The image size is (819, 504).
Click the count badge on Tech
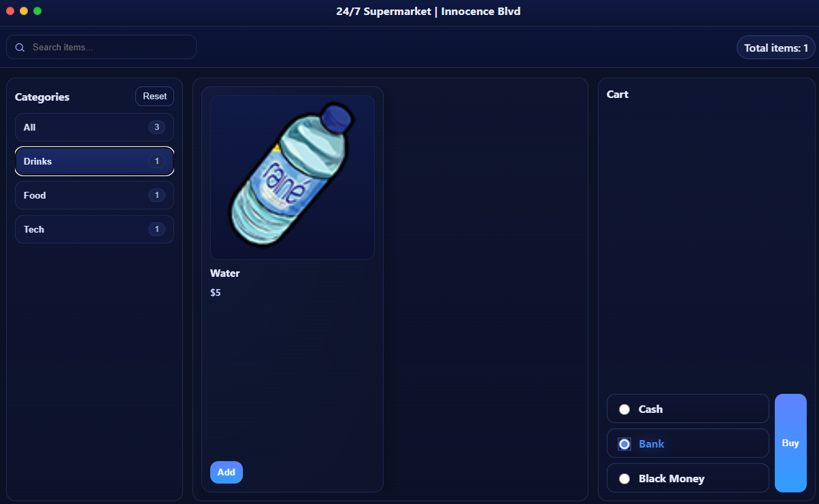156,229
